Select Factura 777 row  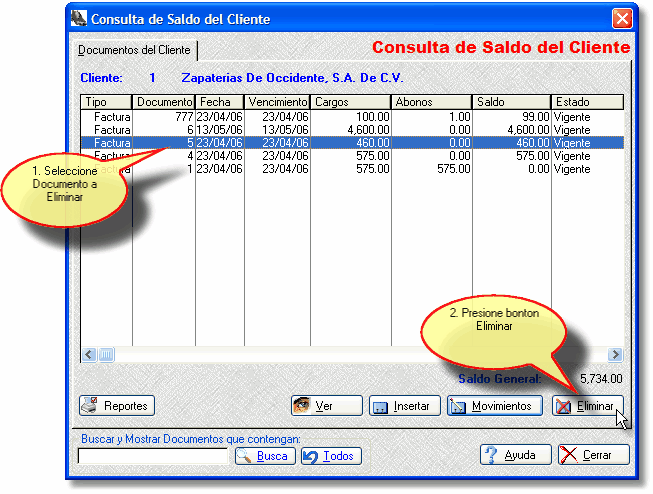350,117
